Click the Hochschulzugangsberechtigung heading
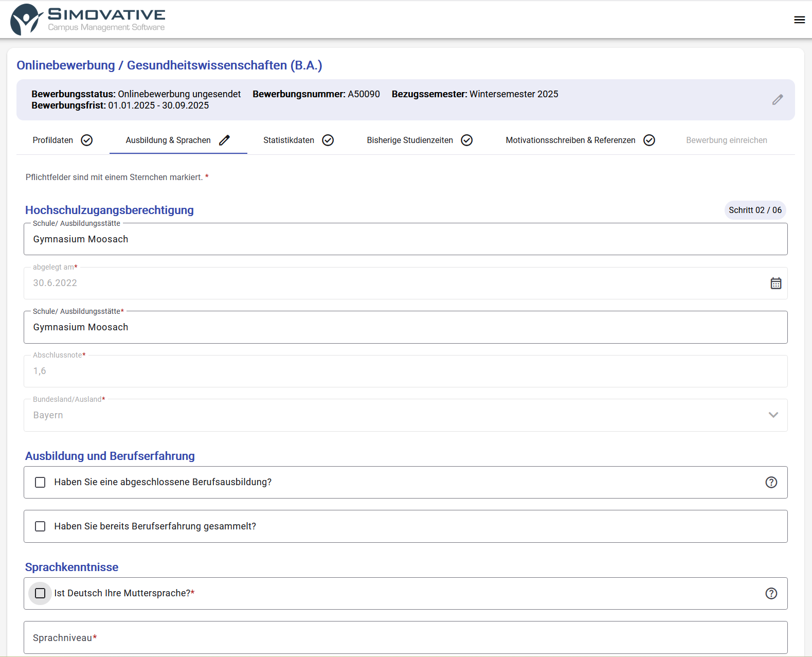Viewport: 812px width, 657px height. 110,210
